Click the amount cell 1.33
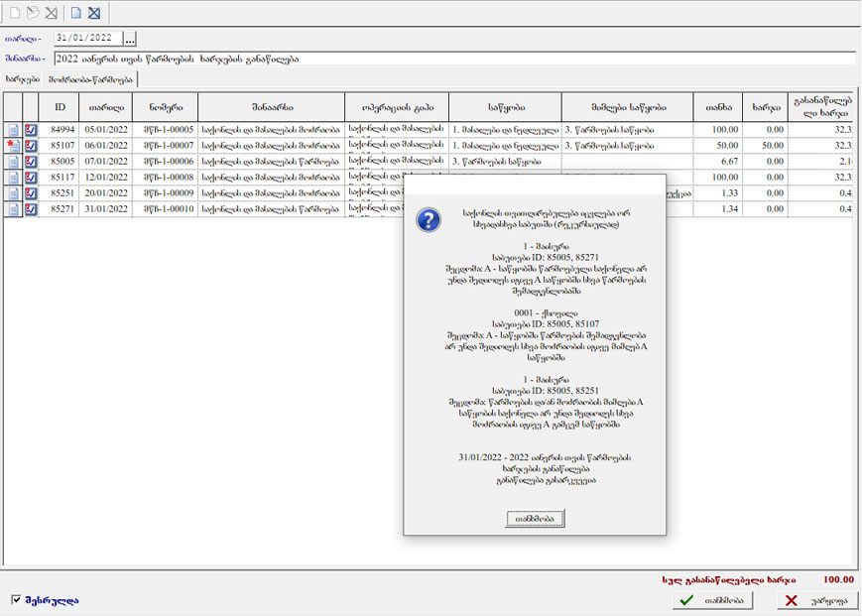Viewport: 862px width, 616px height. (718, 193)
